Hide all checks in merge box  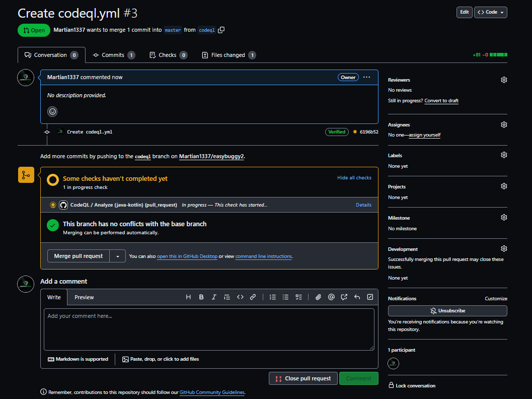(x=354, y=178)
